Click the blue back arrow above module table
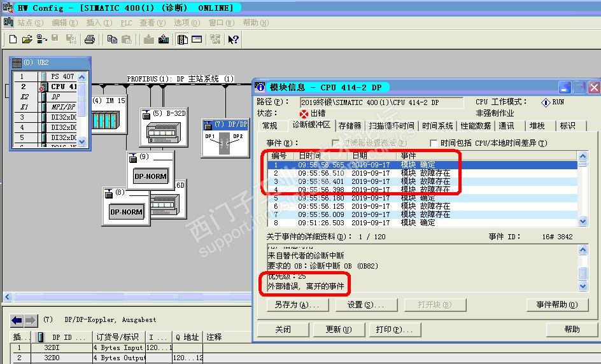 click(x=17, y=320)
